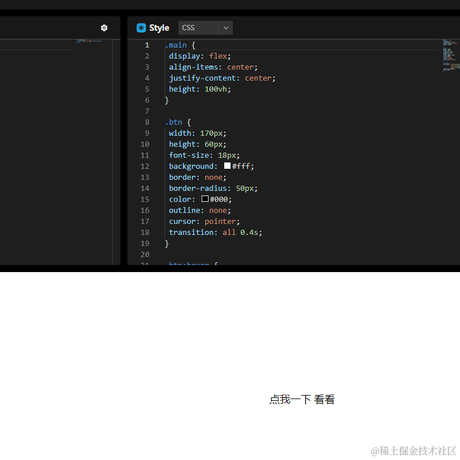Click the 'transition: all 0.4s;' line
Image resolution: width=460 pixels, height=460 pixels.
pos(215,232)
